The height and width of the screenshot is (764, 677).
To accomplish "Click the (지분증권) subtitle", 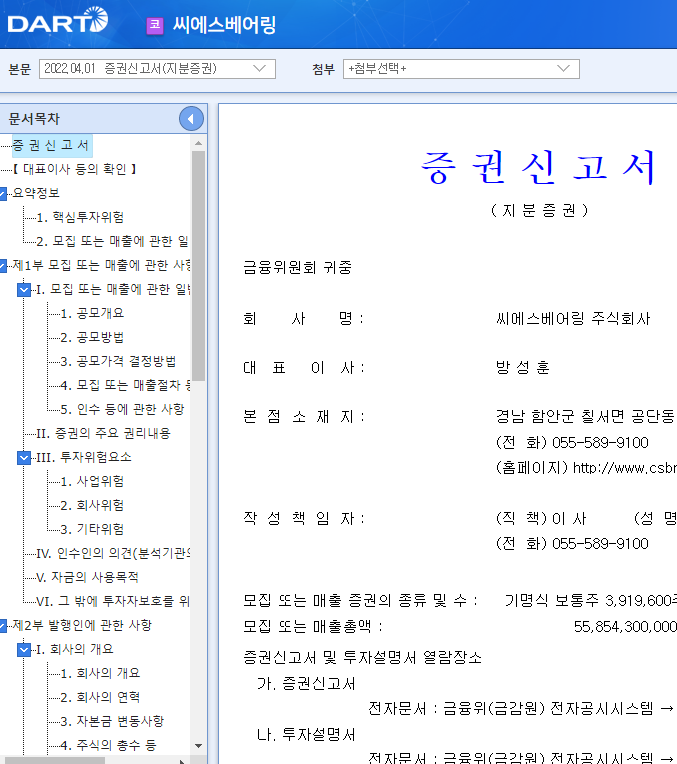I will [539, 210].
